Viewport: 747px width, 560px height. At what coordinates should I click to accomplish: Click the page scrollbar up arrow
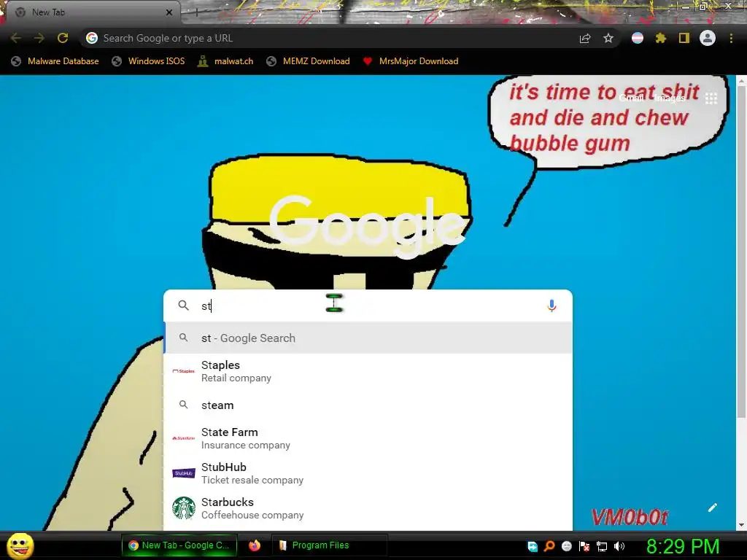click(741, 82)
